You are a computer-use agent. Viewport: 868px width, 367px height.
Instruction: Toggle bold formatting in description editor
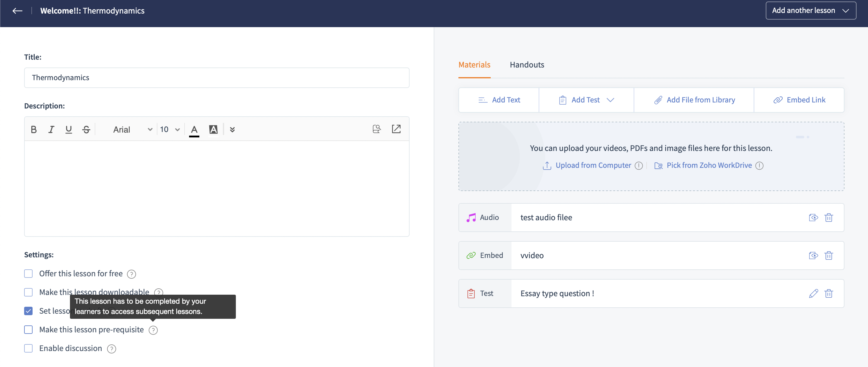[34, 130]
